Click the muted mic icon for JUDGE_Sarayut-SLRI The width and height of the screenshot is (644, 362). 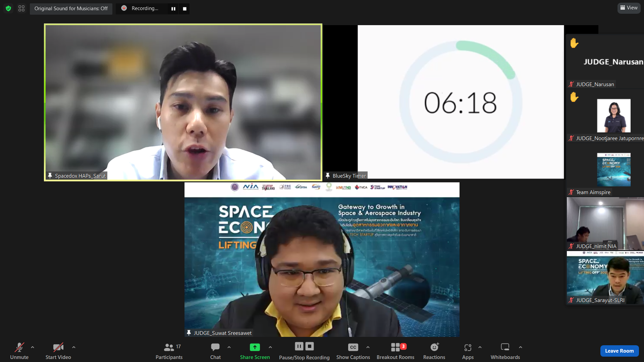pyautogui.click(x=571, y=300)
